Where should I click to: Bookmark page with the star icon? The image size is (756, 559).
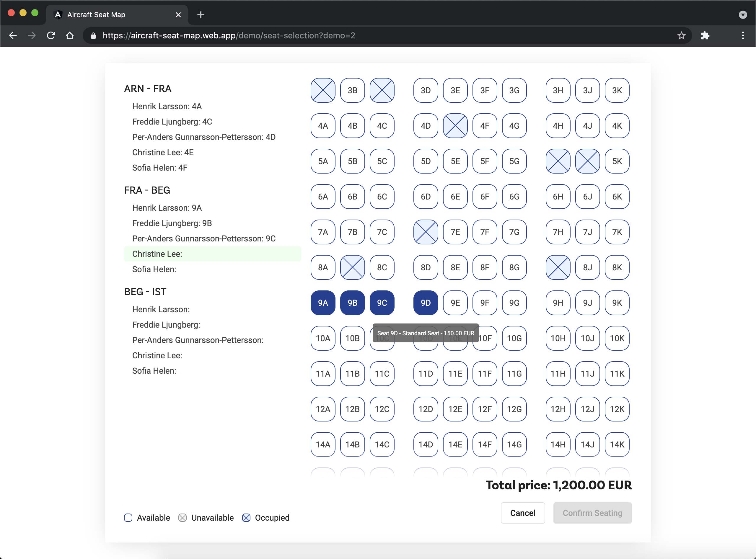coord(681,35)
